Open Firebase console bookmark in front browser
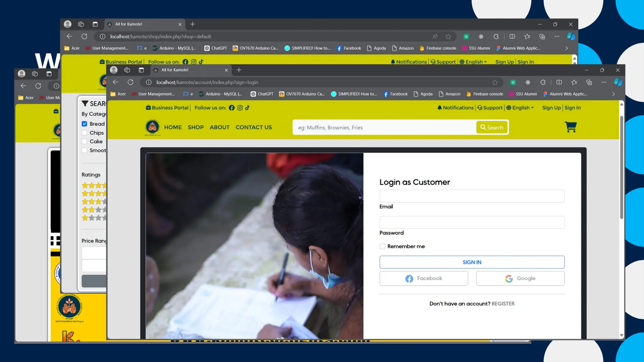The image size is (644, 362). tap(485, 94)
